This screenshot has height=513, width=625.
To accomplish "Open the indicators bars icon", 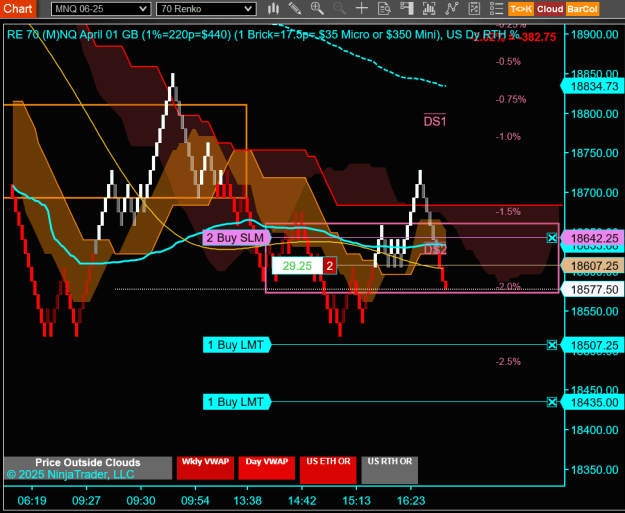I will point(429,8).
